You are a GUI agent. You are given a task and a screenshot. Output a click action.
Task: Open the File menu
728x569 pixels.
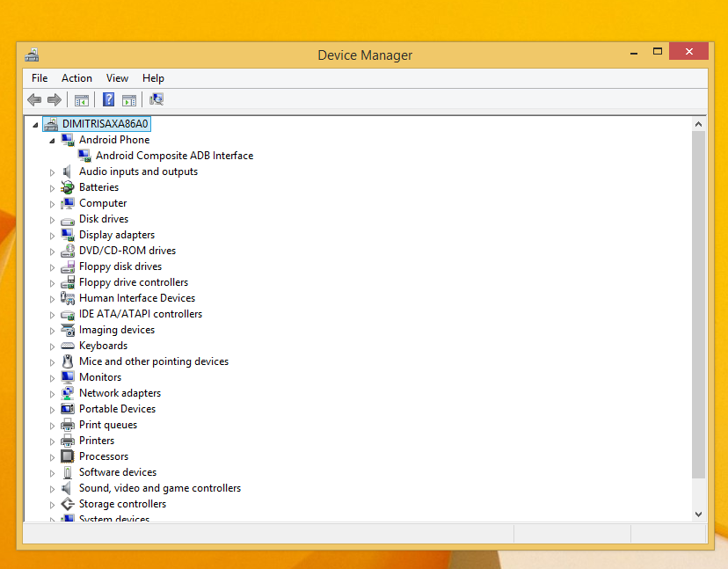tap(40, 78)
